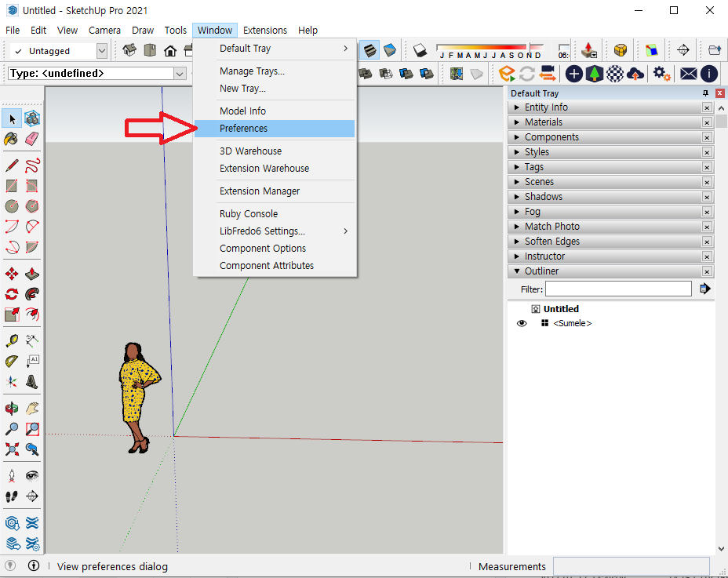
Task: Choose the Make Component tool
Action: pos(32,119)
